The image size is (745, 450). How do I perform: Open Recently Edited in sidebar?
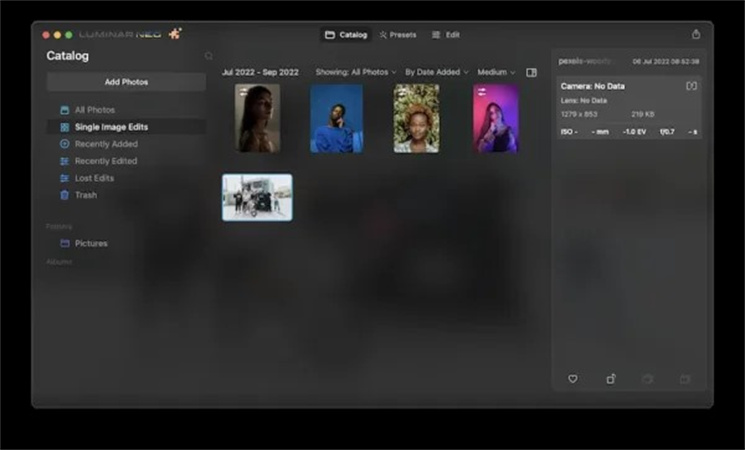coord(126,161)
